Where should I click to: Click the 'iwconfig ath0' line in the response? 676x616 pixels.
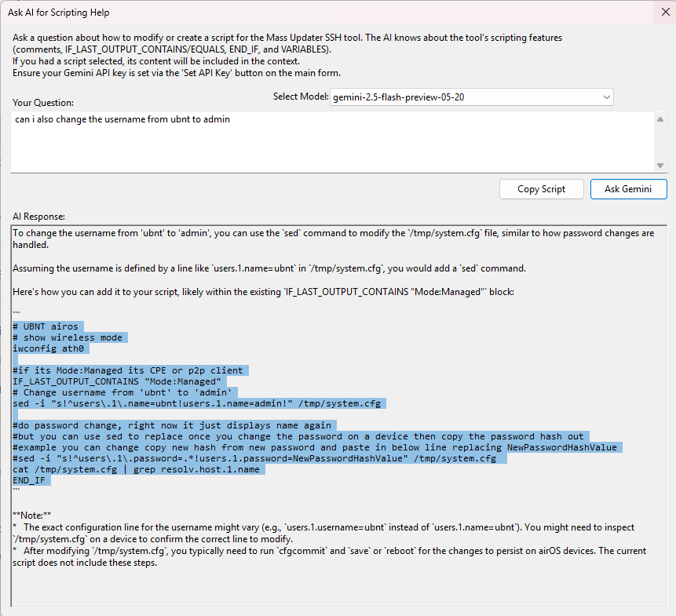(49, 348)
